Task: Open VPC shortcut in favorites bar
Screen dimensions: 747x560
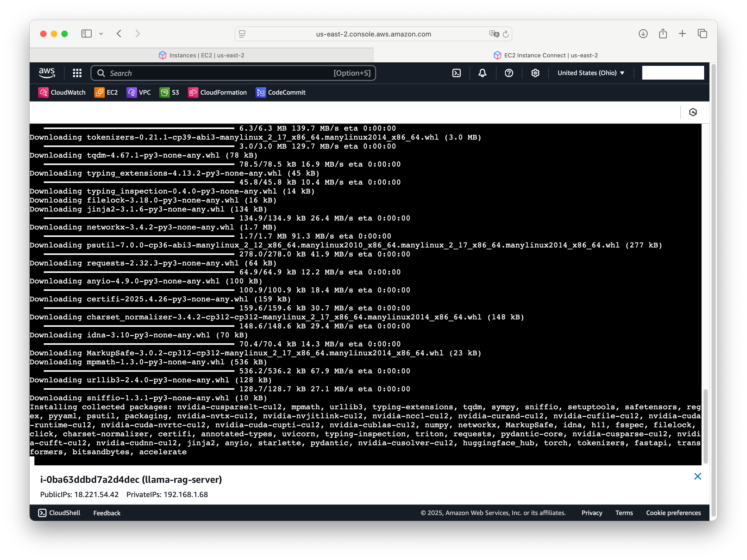Action: click(139, 93)
